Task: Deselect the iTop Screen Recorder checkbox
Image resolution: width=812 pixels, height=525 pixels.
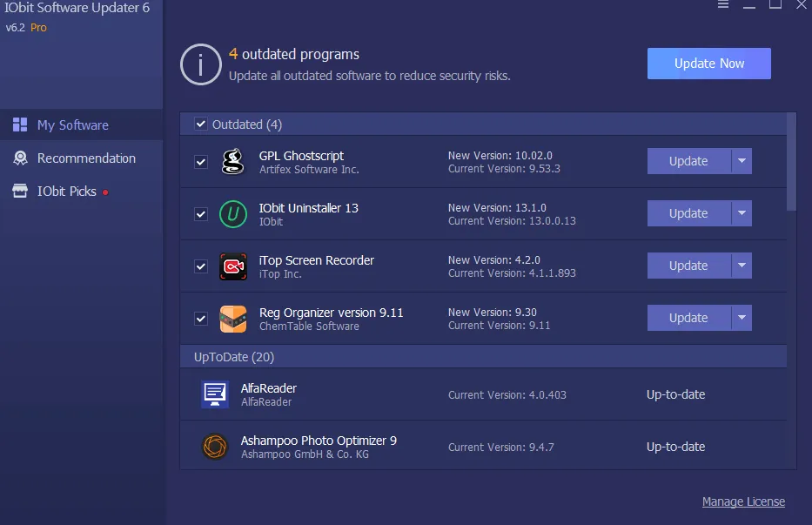Action: click(201, 266)
